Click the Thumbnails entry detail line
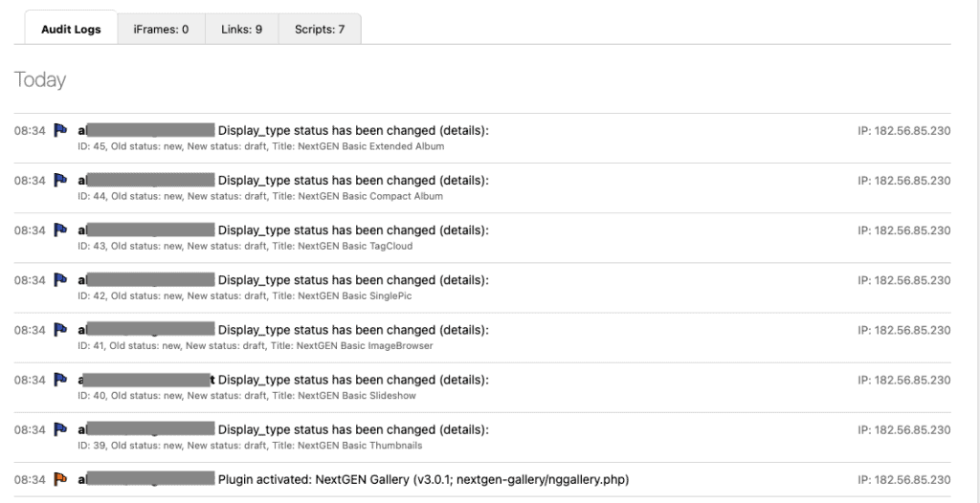Image resolution: width=980 pixels, height=503 pixels. tap(249, 446)
